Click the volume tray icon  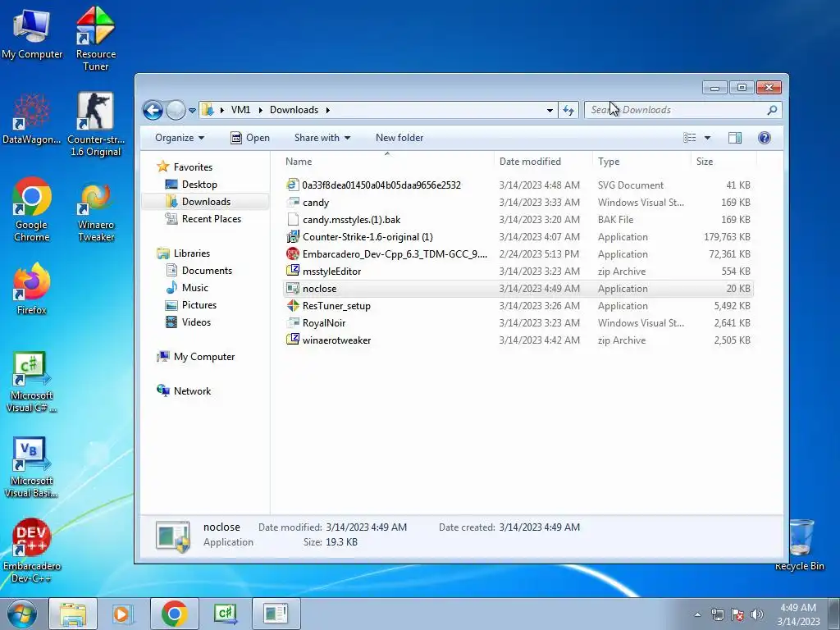point(756,614)
